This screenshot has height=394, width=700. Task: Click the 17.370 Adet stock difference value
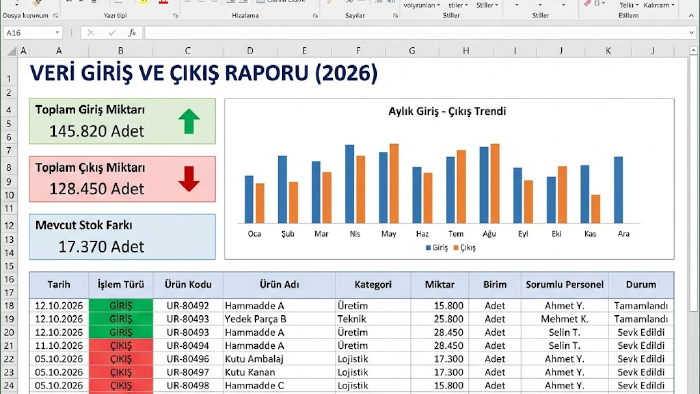pyautogui.click(x=101, y=247)
